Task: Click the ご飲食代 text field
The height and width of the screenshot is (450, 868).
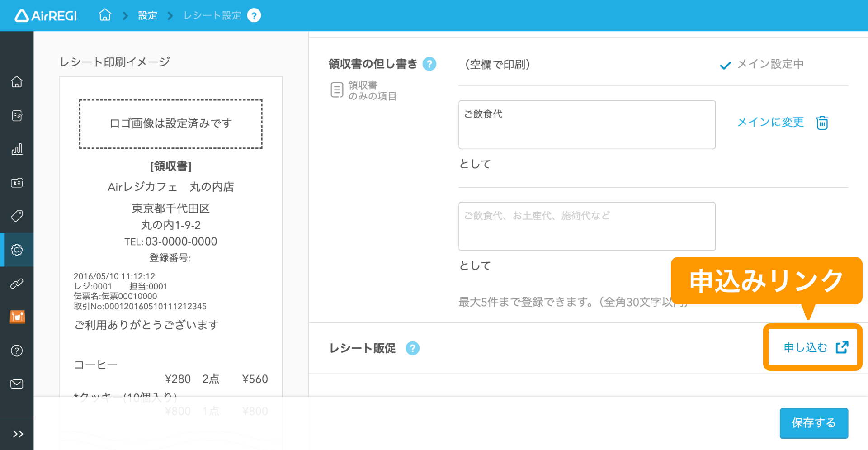Action: (x=587, y=125)
